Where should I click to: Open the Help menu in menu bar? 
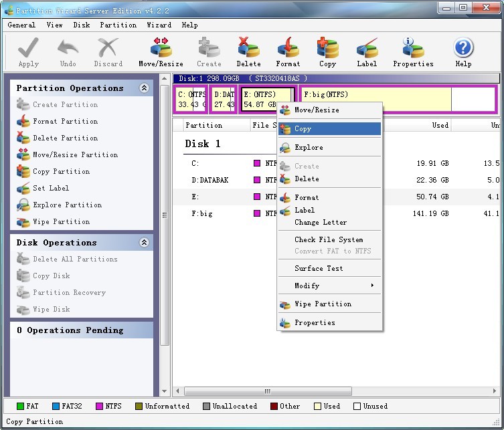(189, 25)
